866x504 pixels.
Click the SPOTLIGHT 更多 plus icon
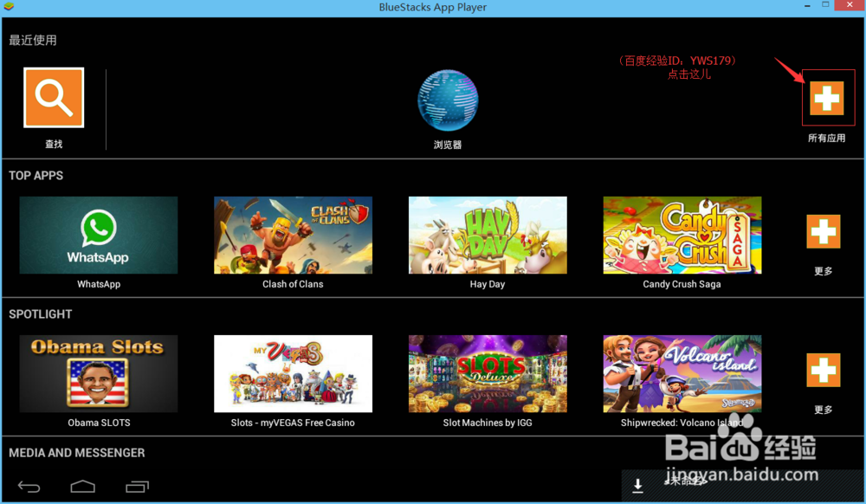pos(823,370)
